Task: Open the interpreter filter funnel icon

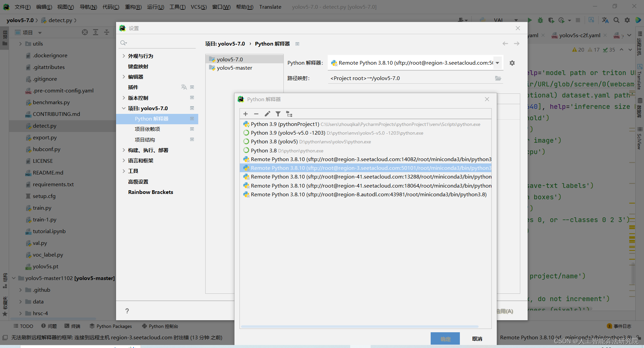Action: 278,114
